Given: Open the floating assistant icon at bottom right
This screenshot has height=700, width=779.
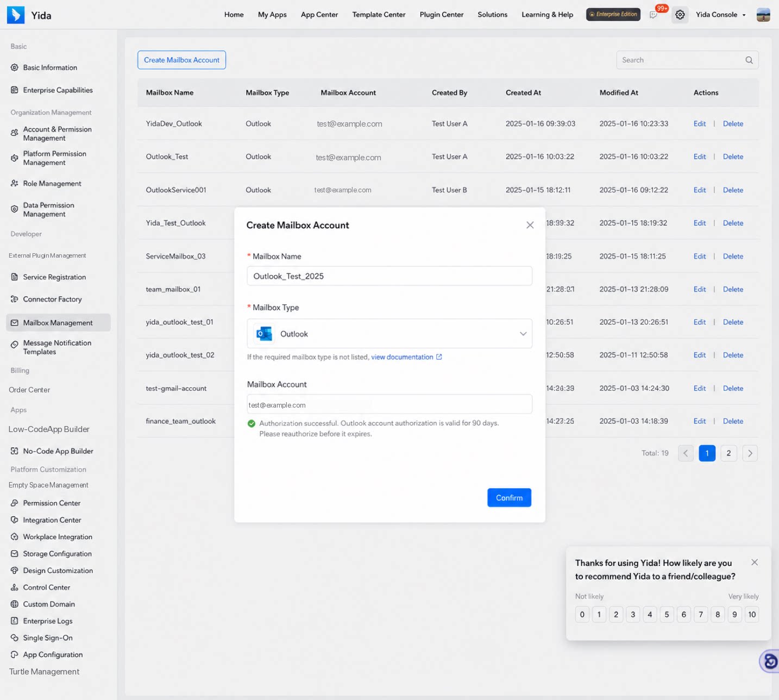Looking at the screenshot, I should (x=769, y=661).
